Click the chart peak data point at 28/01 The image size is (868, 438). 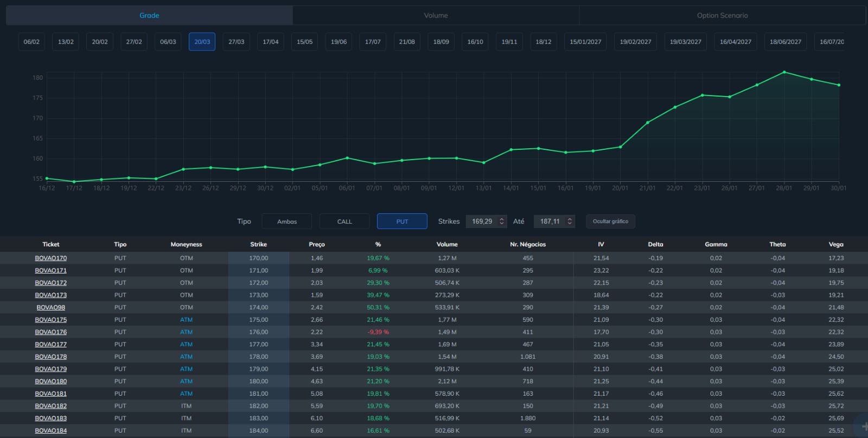click(784, 72)
